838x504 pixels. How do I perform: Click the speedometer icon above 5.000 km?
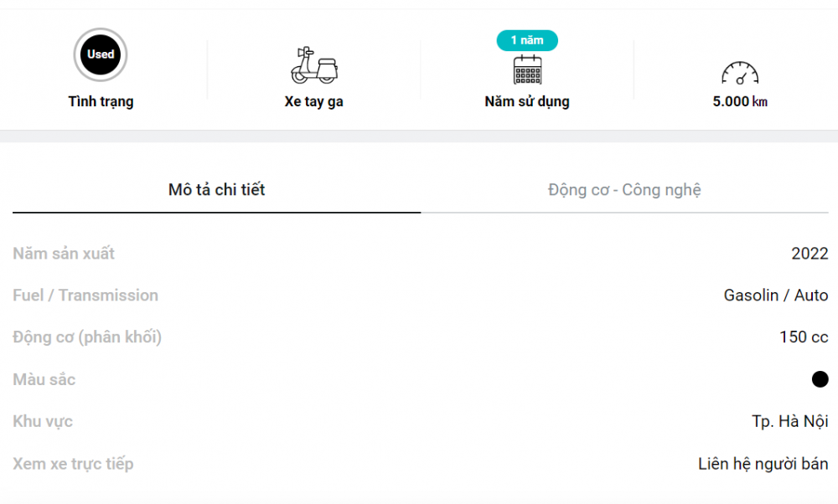tap(740, 73)
